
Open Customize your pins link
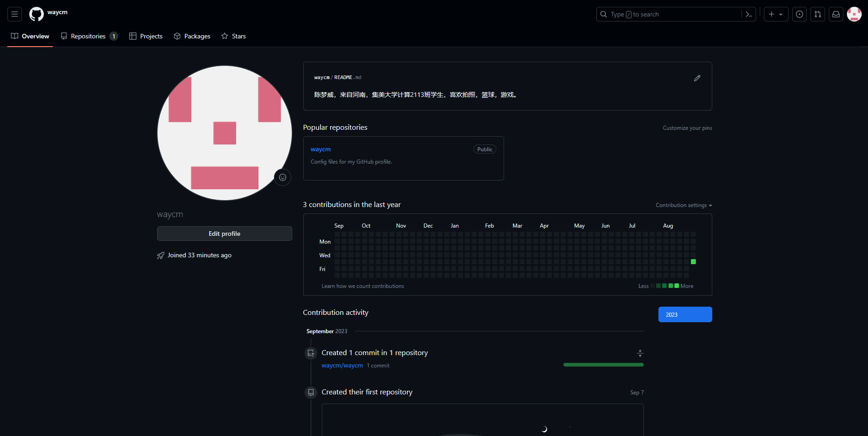point(688,128)
